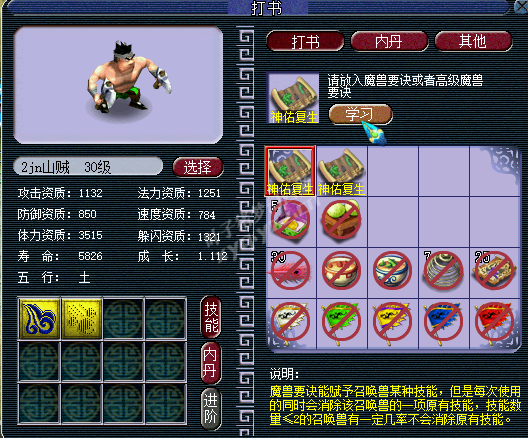Click the 学习 button

[x=360, y=114]
